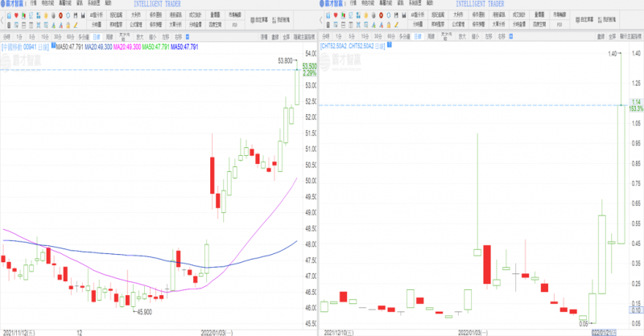Open the 行情 menu in the 00941 window
The height and width of the screenshot is (336, 644).
coord(34,3)
